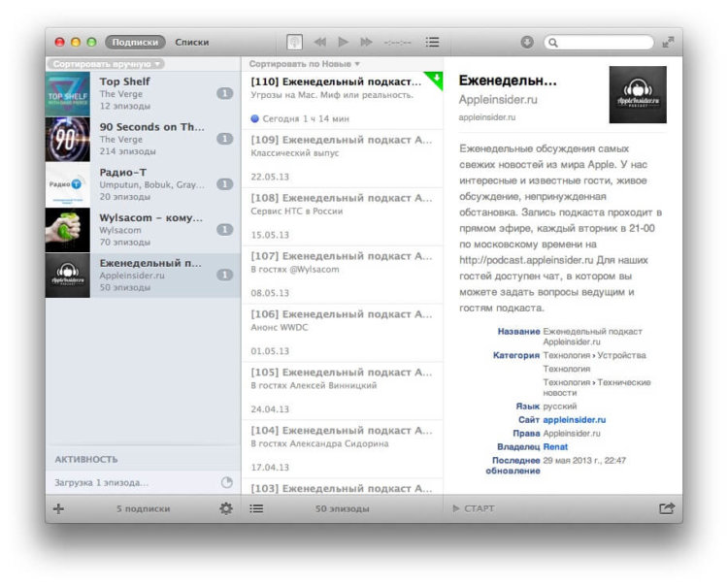Click the 5 подписки footer label
This screenshot has height=586, width=728.
pos(143,509)
